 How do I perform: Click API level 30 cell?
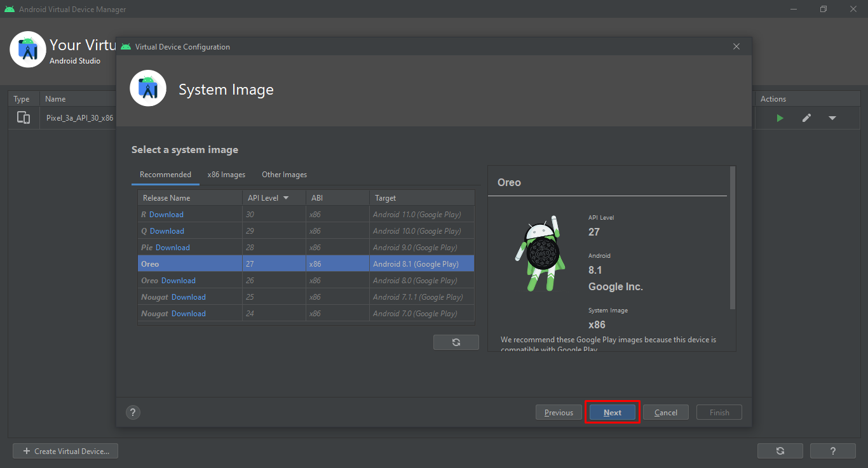(274, 215)
